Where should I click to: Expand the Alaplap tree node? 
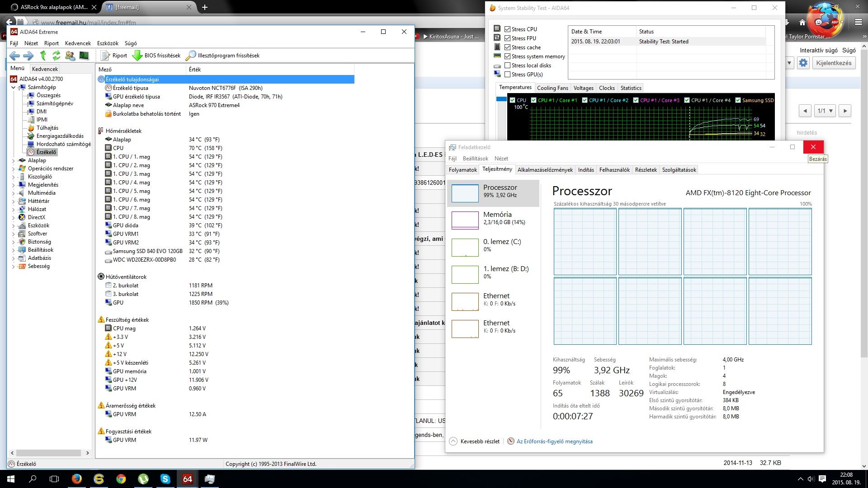(x=14, y=160)
